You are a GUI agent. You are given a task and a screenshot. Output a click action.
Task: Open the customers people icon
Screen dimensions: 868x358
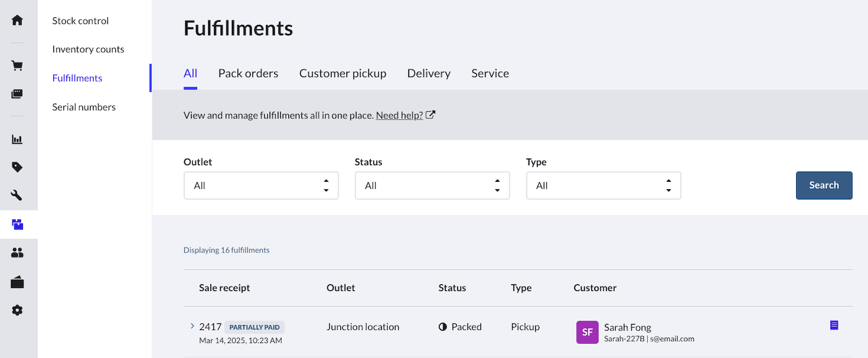click(17, 253)
